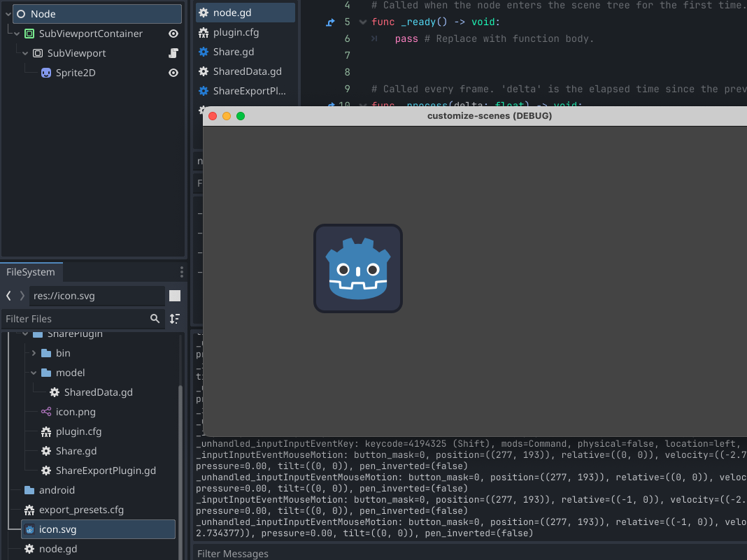This screenshot has height=560, width=747.
Task: Go back in FileSystem history
Action: pos(8,296)
